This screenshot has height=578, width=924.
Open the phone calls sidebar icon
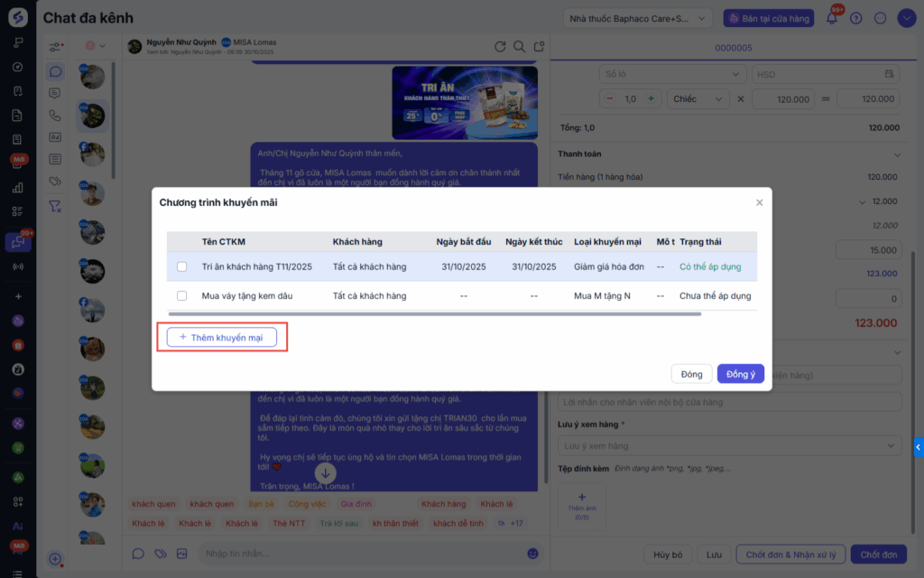click(x=55, y=115)
